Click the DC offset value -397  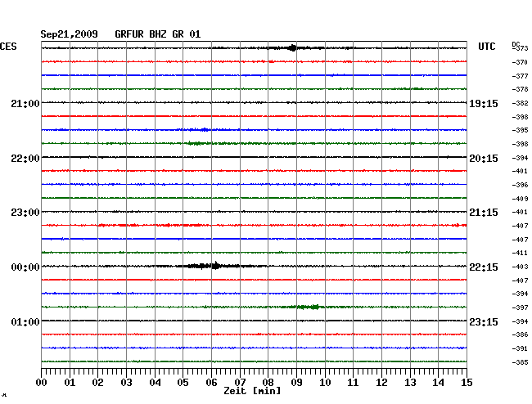[520, 307]
